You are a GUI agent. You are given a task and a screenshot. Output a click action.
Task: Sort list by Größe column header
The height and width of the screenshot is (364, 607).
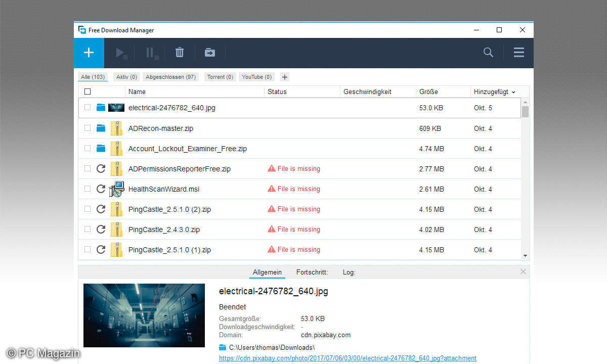coord(443,92)
